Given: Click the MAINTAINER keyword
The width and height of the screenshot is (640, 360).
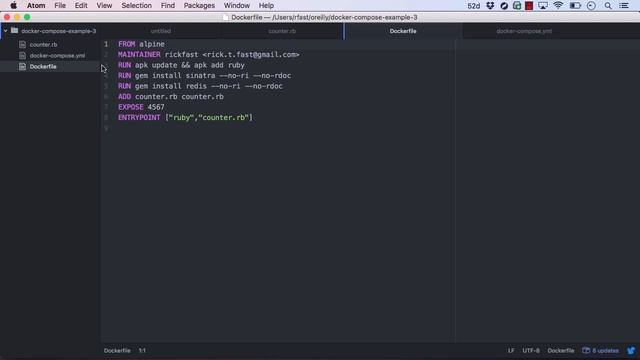Looking at the screenshot, I should click(139, 55).
